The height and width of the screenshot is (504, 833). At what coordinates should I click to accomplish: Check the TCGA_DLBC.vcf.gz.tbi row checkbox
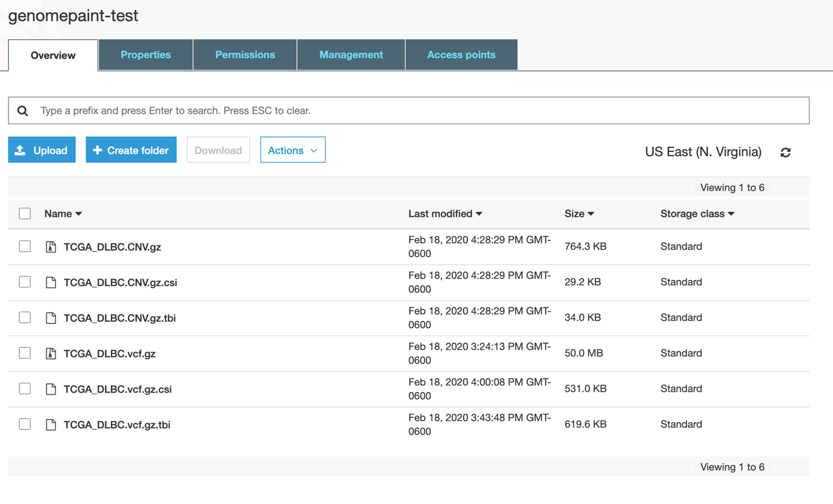click(x=25, y=424)
